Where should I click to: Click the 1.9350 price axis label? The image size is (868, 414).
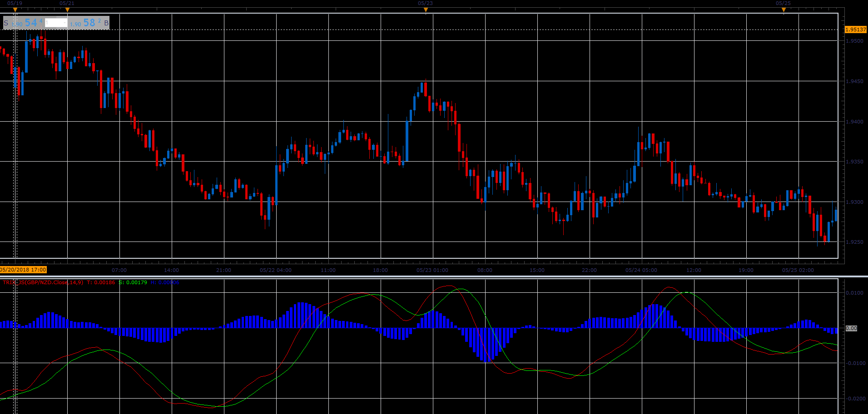point(854,162)
